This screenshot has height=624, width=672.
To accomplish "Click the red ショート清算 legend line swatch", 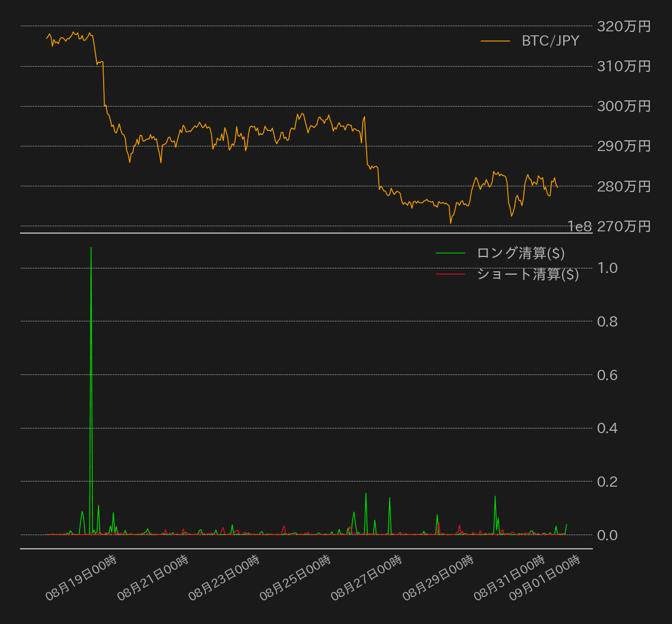I will (450, 274).
